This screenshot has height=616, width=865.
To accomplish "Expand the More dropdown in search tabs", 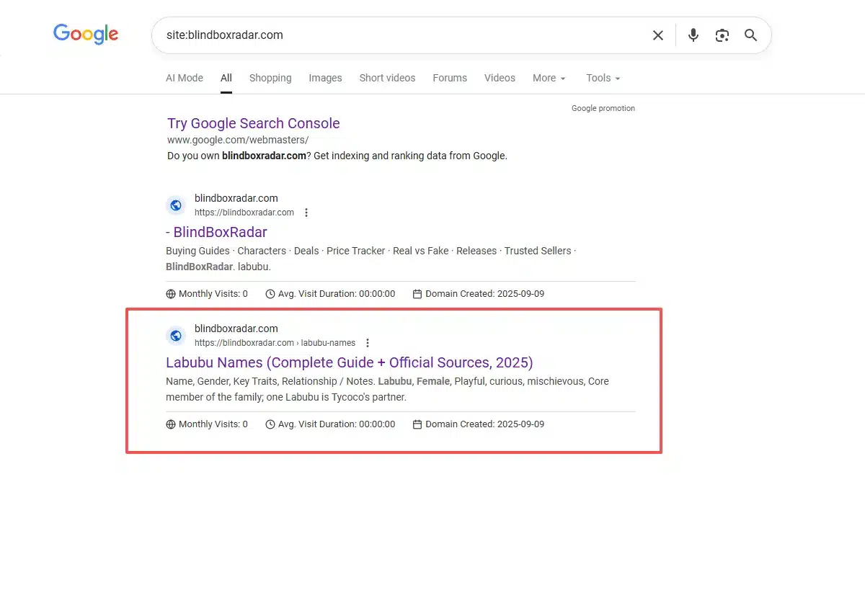I will [x=549, y=78].
